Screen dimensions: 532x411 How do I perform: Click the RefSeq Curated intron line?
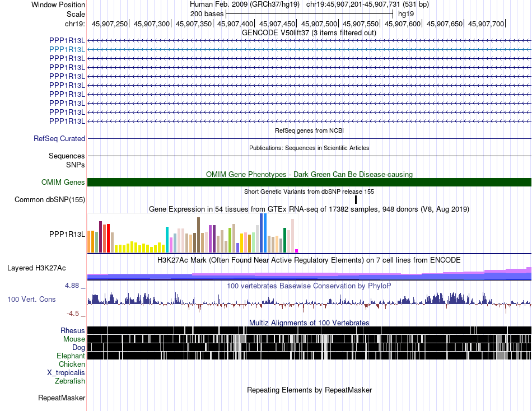[x=309, y=138]
